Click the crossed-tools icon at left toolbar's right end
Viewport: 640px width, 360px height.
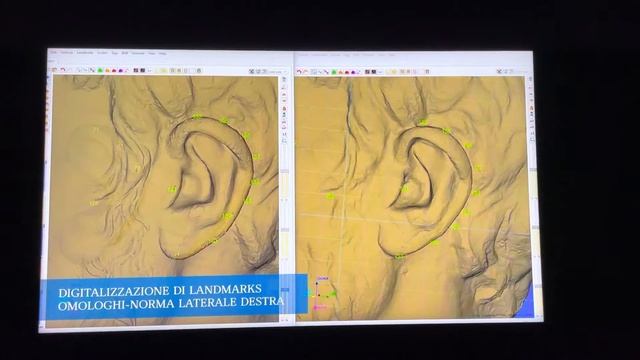[x=252, y=71]
